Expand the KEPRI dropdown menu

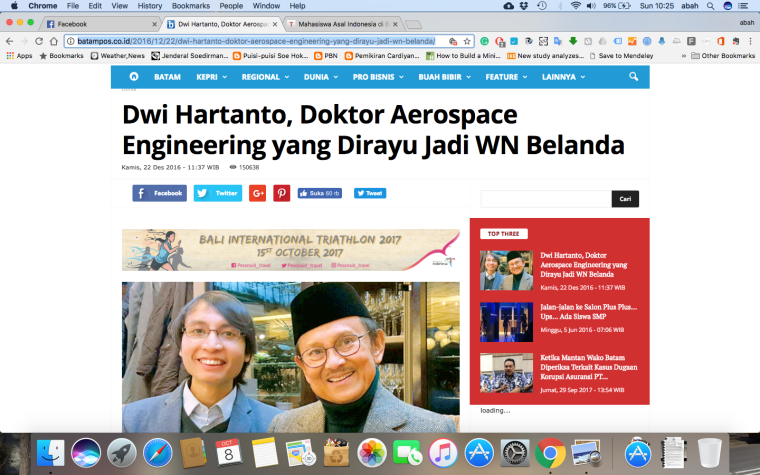point(211,77)
